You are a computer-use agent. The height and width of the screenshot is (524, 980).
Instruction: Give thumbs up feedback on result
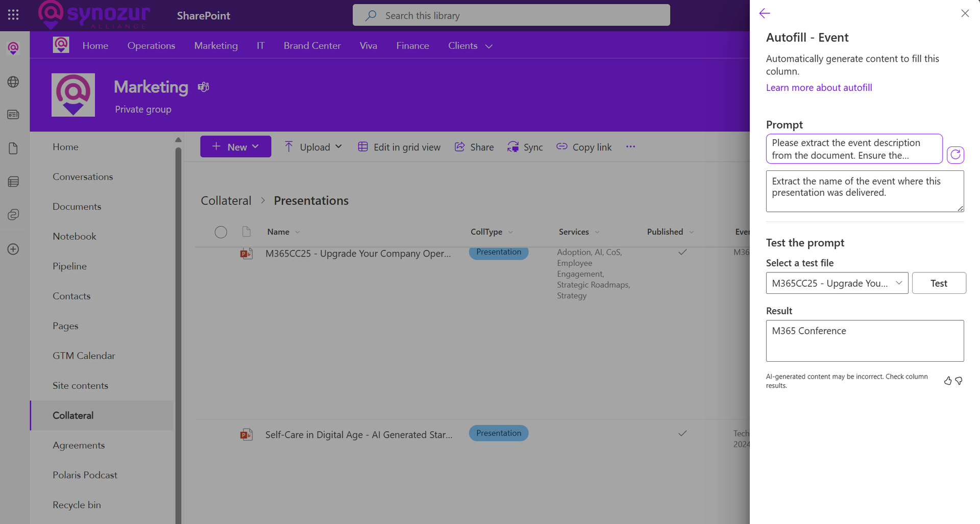point(948,381)
